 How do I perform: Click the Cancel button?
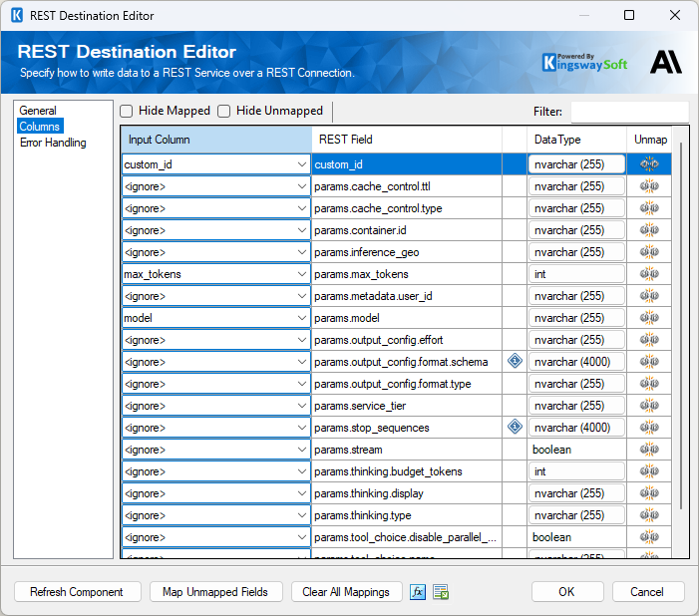click(648, 592)
